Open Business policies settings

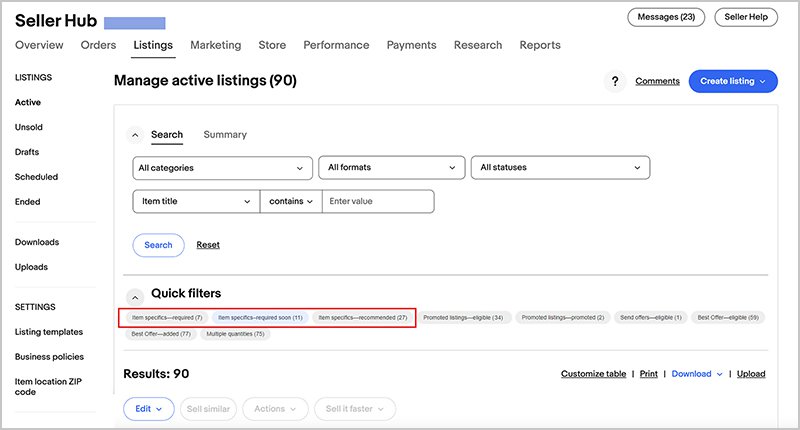[x=49, y=357]
